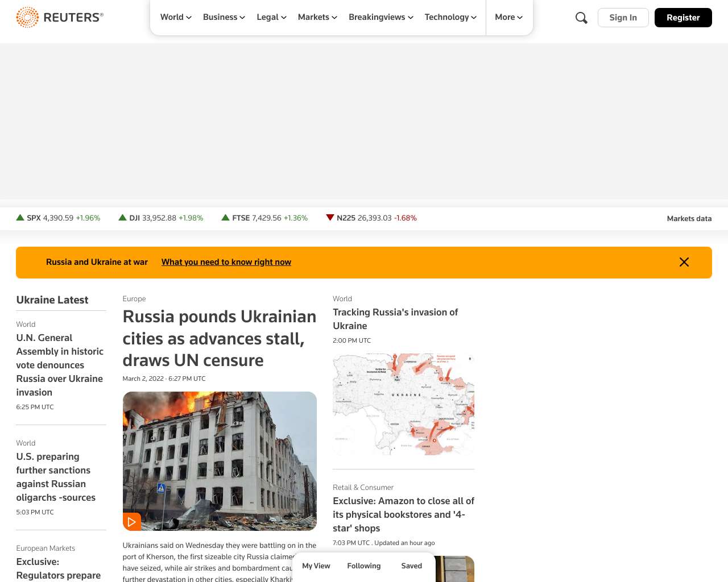
Task: Click the Reuters logo
Action: [x=60, y=18]
